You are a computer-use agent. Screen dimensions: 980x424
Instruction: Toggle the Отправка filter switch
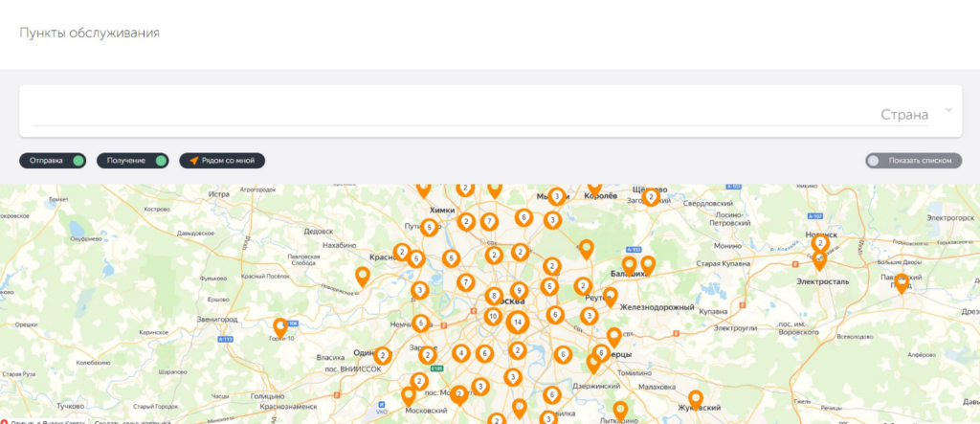pyautogui.click(x=53, y=161)
